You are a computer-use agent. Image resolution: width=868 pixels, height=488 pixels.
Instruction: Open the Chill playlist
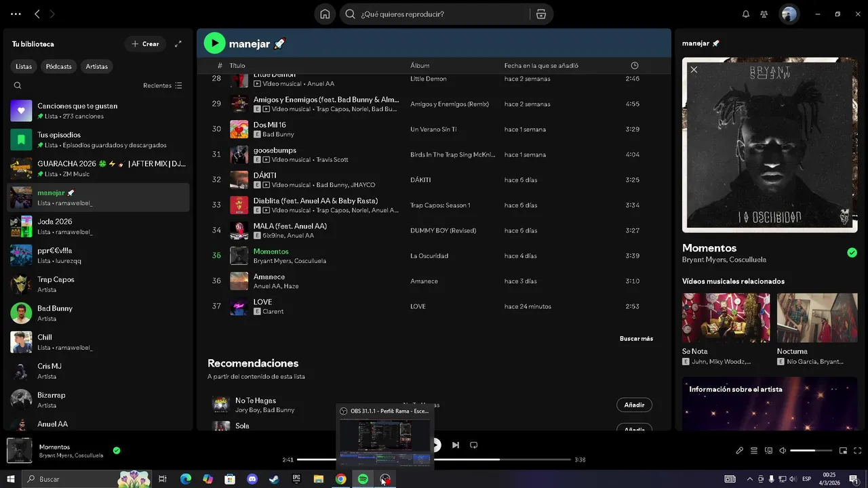pos(98,342)
